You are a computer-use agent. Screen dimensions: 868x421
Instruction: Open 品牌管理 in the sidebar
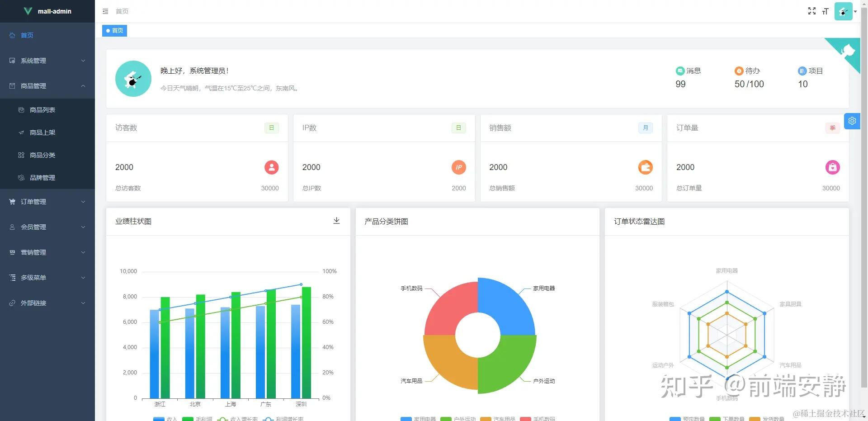coord(47,178)
